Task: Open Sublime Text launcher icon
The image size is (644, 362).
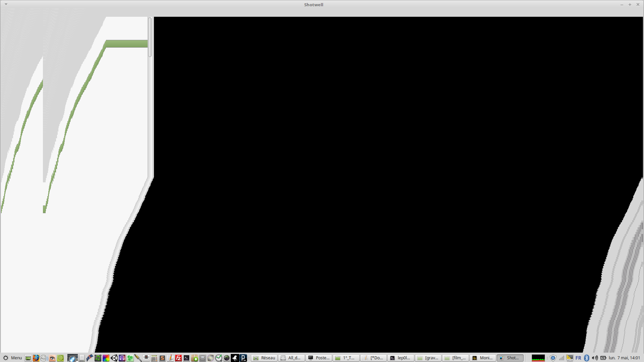Action: [162, 358]
